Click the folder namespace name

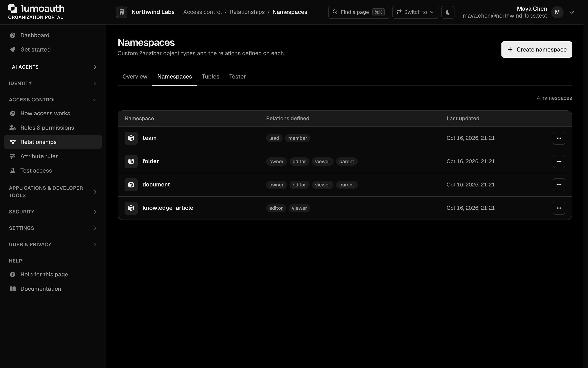[x=150, y=161]
